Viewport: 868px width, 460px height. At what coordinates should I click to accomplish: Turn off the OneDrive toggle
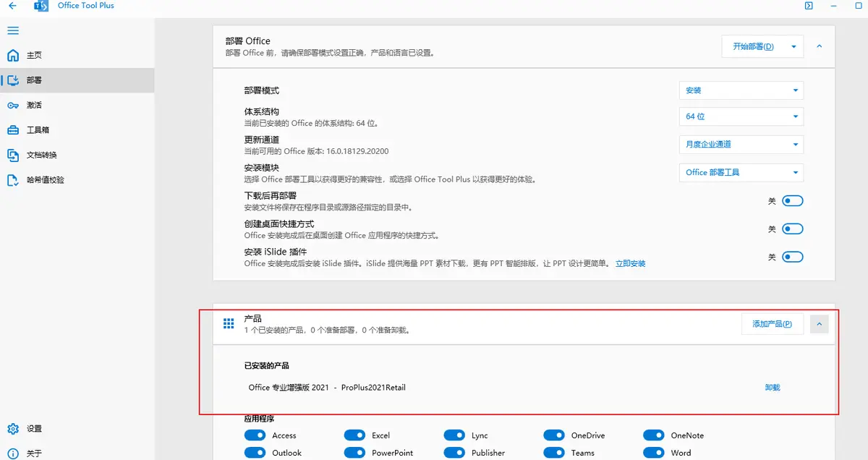(554, 435)
